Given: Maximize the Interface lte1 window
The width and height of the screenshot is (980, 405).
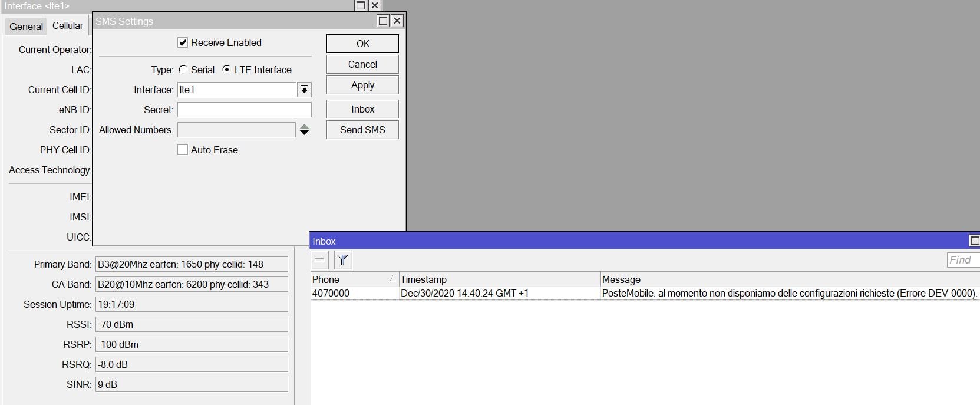Looking at the screenshot, I should (x=361, y=5).
